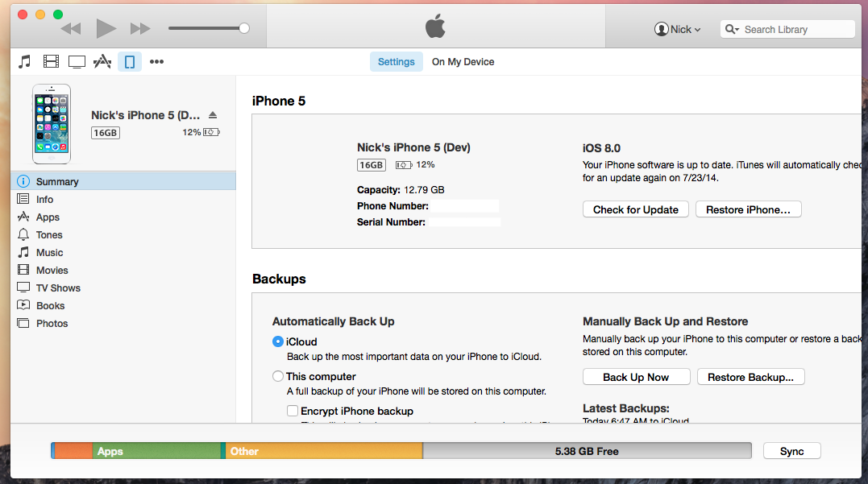
Task: Click the Restore Backup... button
Action: pos(750,377)
